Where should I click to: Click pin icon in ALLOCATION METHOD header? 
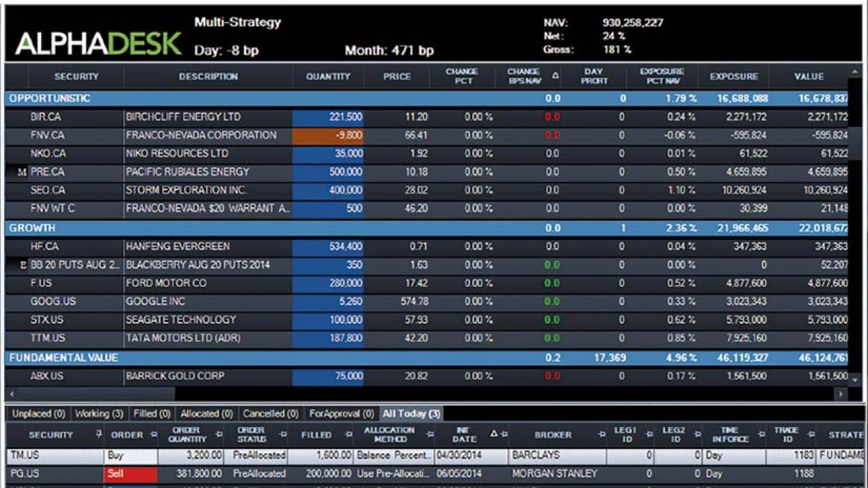(429, 435)
